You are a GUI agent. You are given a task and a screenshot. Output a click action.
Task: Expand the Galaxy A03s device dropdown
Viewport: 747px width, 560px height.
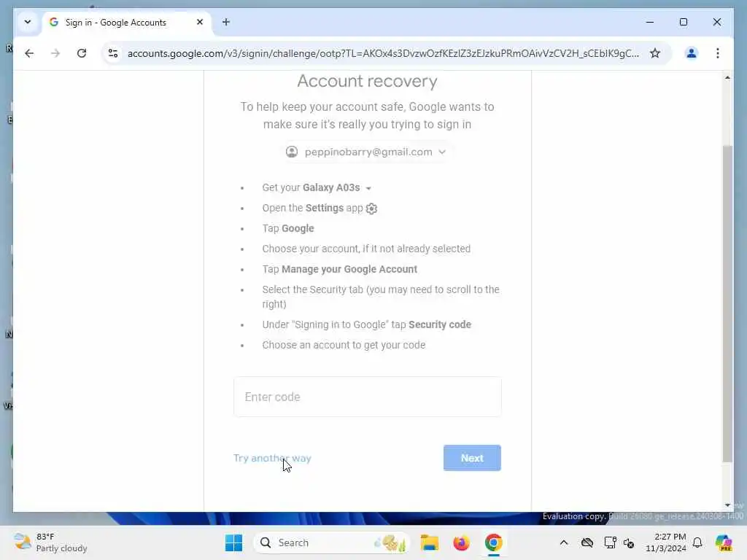pyautogui.click(x=368, y=188)
